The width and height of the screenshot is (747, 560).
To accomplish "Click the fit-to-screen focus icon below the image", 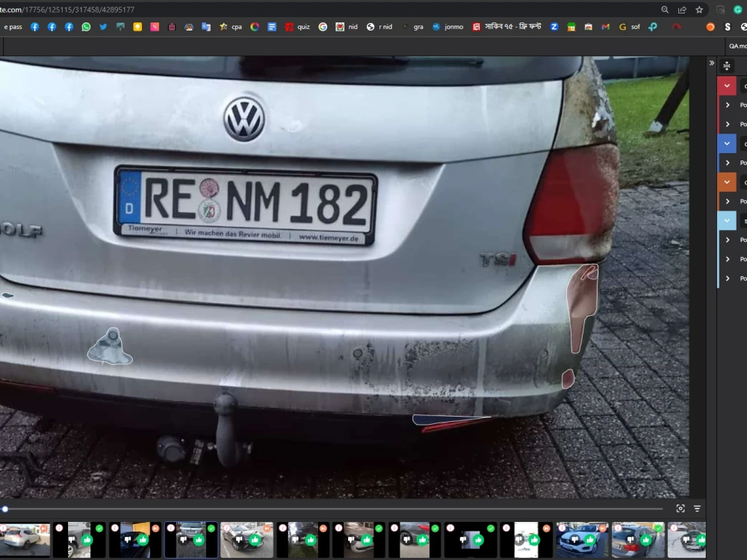I will coord(681,508).
